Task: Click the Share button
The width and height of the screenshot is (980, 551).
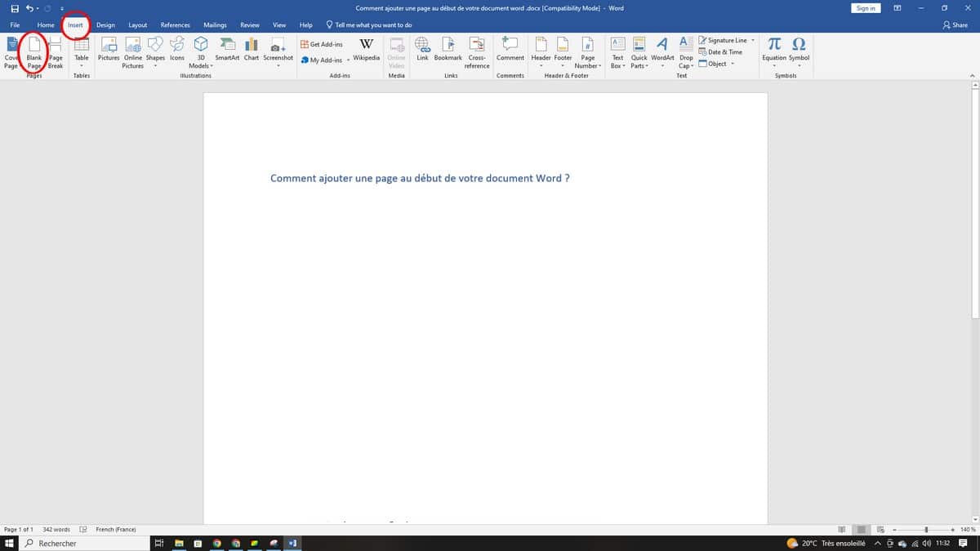Action: coord(955,25)
